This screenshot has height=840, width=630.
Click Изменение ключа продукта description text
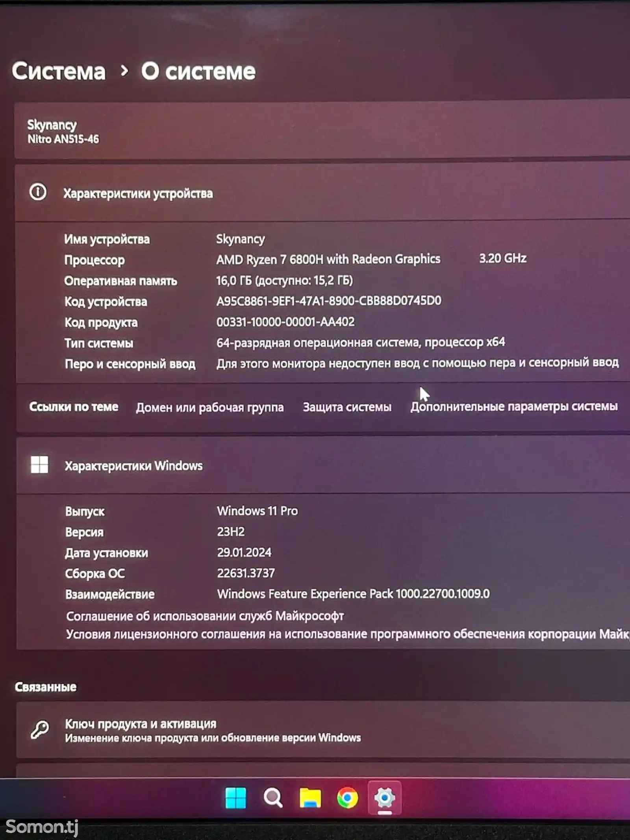(213, 738)
